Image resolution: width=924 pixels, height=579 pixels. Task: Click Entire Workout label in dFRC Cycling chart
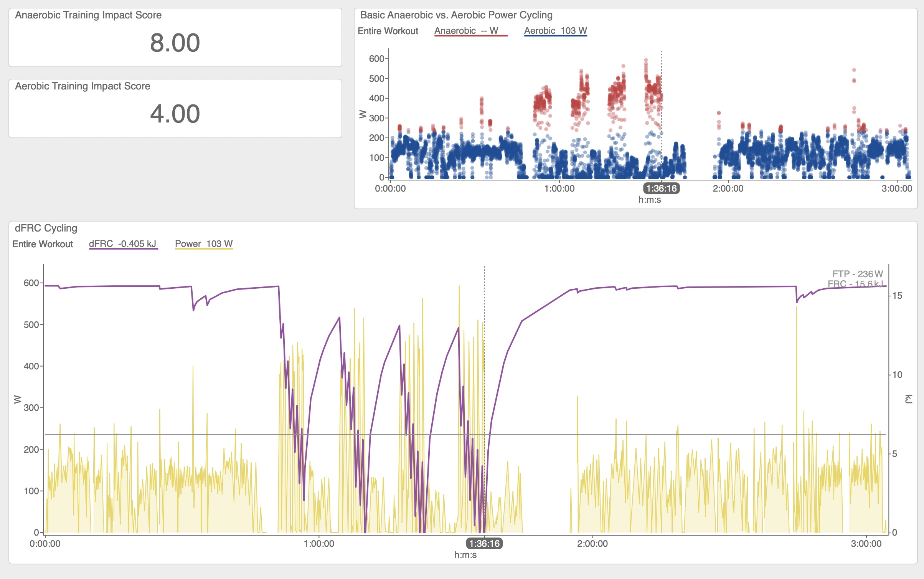(x=43, y=244)
